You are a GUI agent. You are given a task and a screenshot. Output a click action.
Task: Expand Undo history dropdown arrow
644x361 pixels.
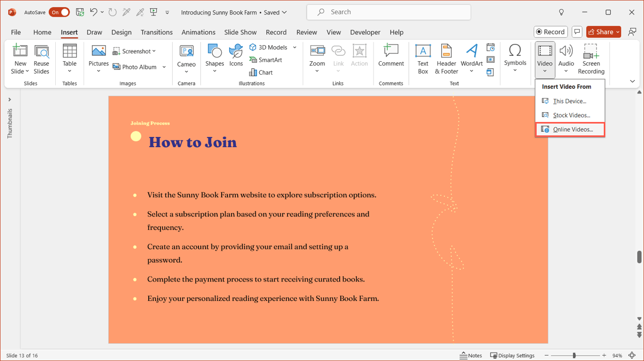pyautogui.click(x=102, y=12)
